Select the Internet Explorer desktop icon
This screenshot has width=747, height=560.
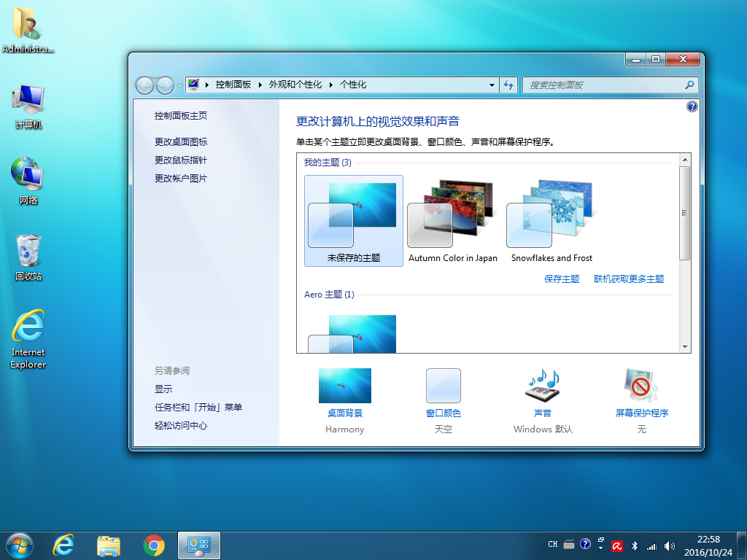pos(28,339)
